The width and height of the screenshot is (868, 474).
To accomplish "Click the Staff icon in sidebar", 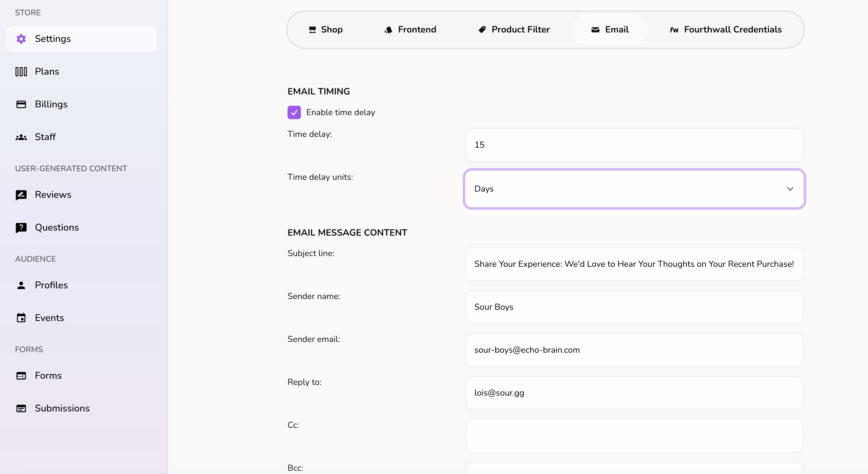I will [x=21, y=137].
